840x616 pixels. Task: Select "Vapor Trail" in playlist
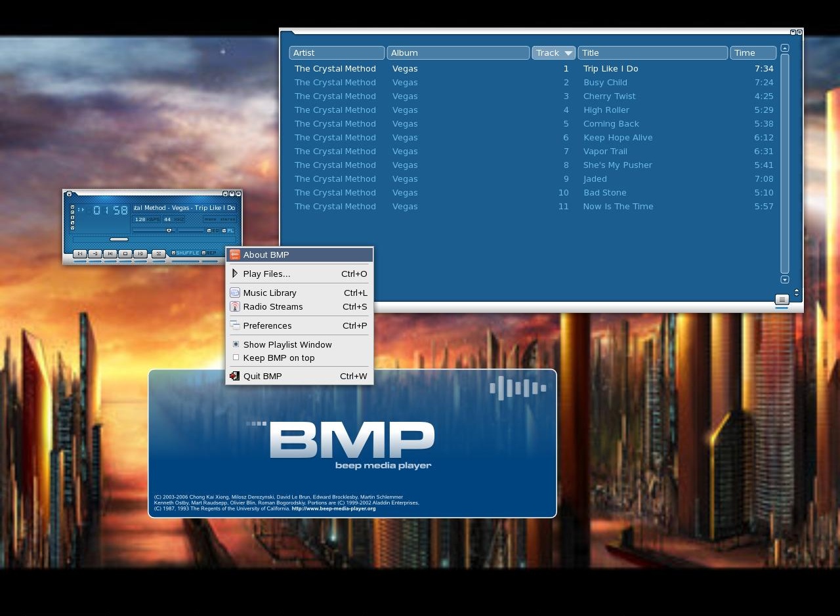click(605, 151)
